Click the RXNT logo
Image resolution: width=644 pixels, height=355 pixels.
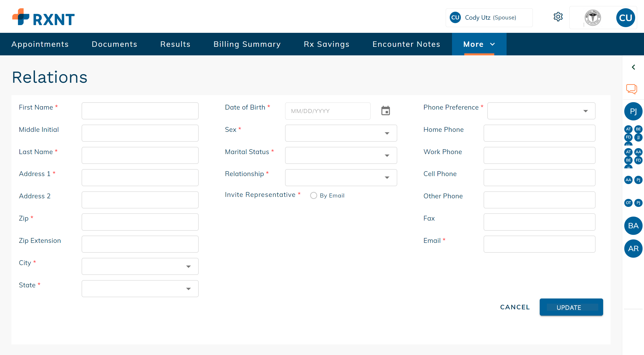[43, 17]
